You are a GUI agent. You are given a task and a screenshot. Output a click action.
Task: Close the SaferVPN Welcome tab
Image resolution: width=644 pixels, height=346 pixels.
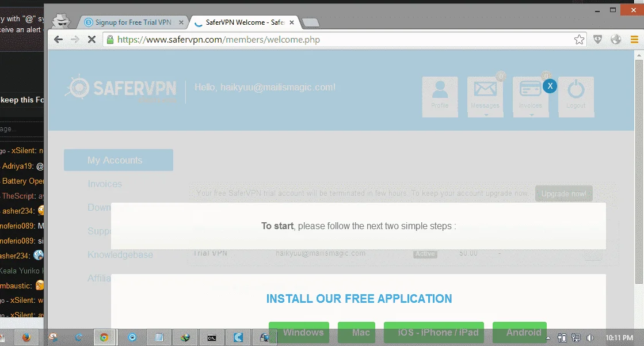pyautogui.click(x=292, y=22)
